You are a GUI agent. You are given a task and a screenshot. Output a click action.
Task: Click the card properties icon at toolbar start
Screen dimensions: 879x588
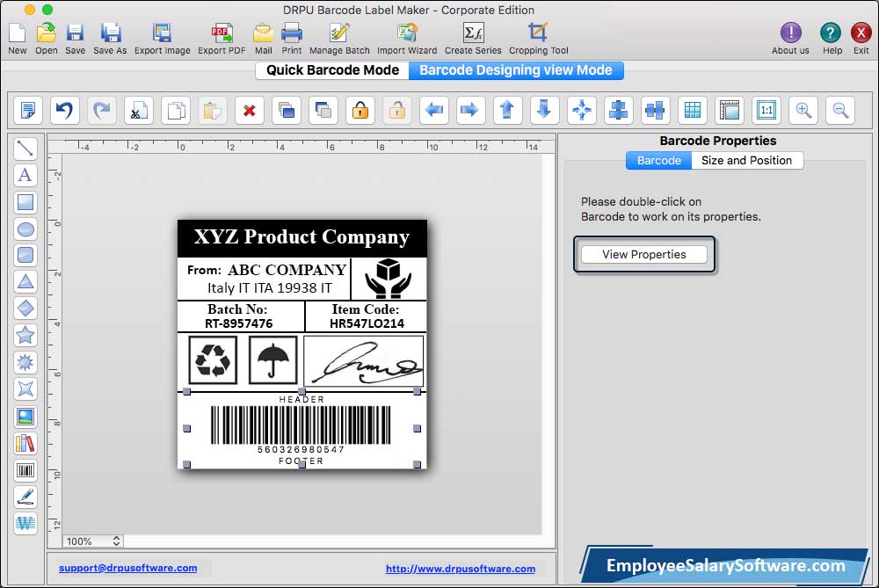pyautogui.click(x=27, y=110)
